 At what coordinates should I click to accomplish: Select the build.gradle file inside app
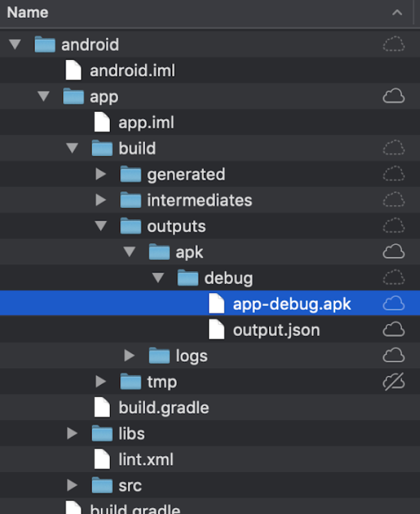click(164, 408)
